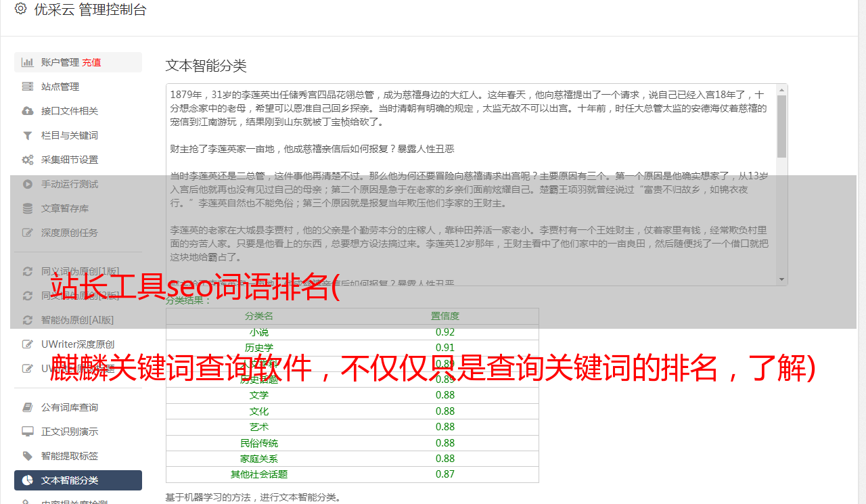
Task: Click the 置信度 column header
Action: click(445, 316)
